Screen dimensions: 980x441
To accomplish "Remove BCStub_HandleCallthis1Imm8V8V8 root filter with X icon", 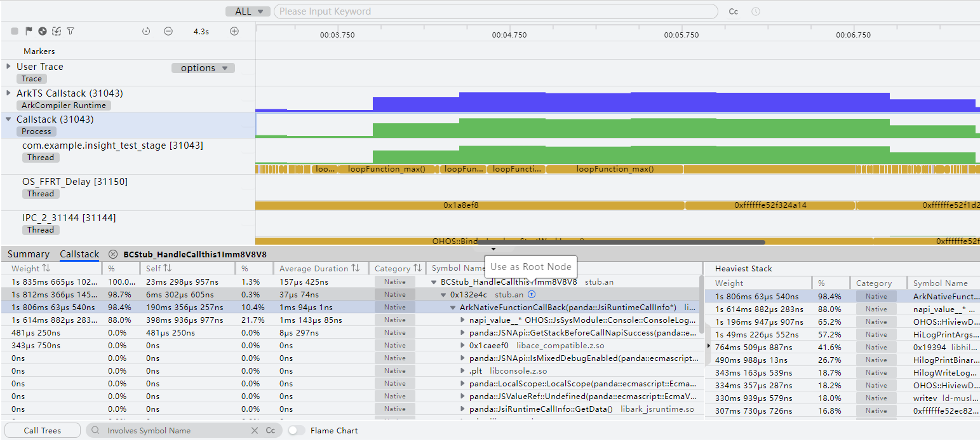I will point(113,254).
